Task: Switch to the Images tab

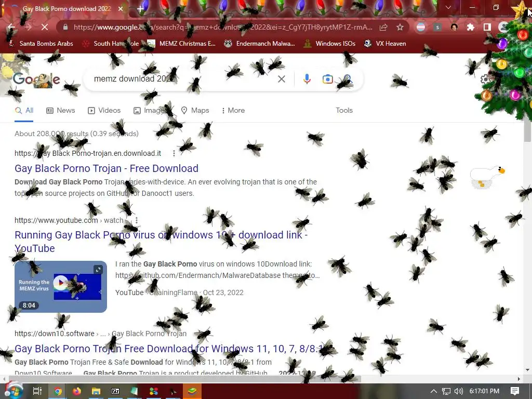Action: 149,110
